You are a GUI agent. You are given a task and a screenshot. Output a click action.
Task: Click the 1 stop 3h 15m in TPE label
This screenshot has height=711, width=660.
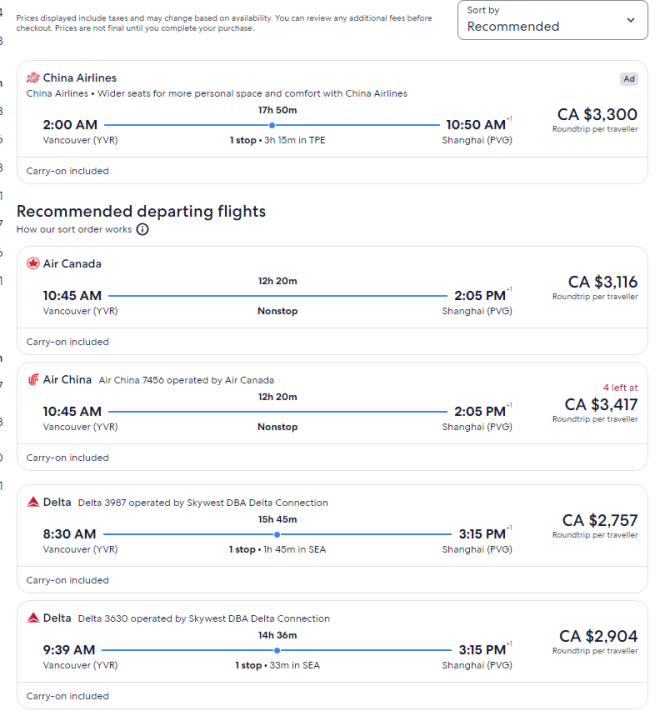[x=277, y=140]
